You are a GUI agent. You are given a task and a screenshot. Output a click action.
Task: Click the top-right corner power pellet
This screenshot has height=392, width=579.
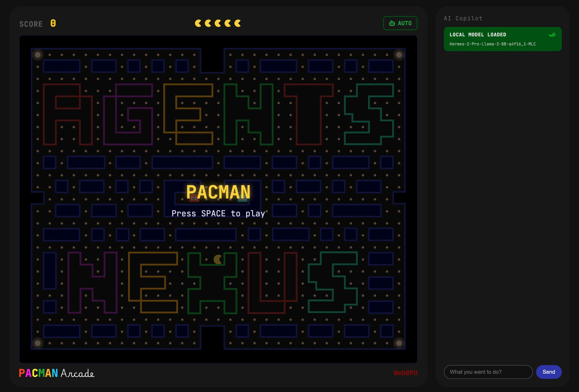point(399,55)
